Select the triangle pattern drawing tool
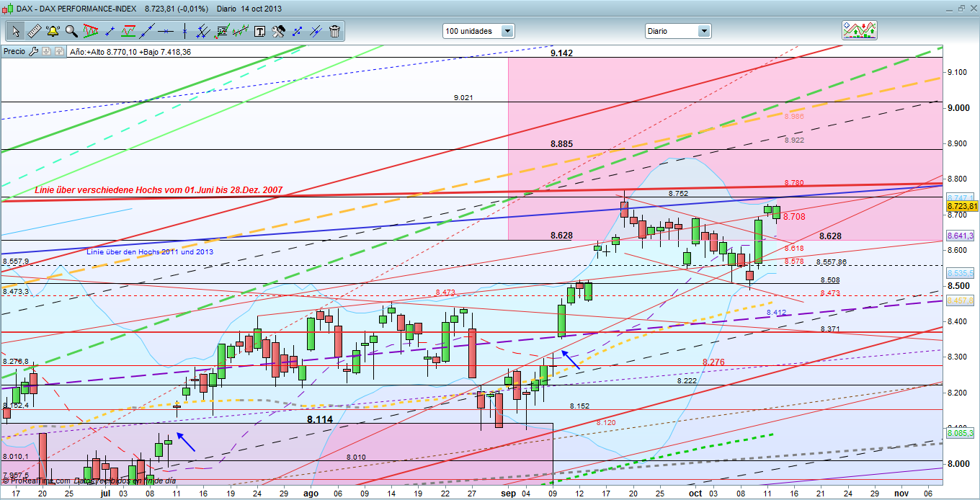 [x=90, y=31]
